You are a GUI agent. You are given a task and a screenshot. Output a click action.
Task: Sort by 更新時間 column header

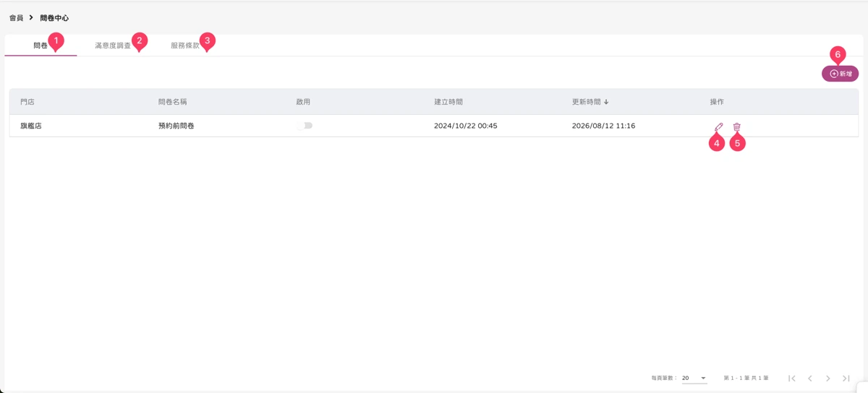pyautogui.click(x=590, y=102)
